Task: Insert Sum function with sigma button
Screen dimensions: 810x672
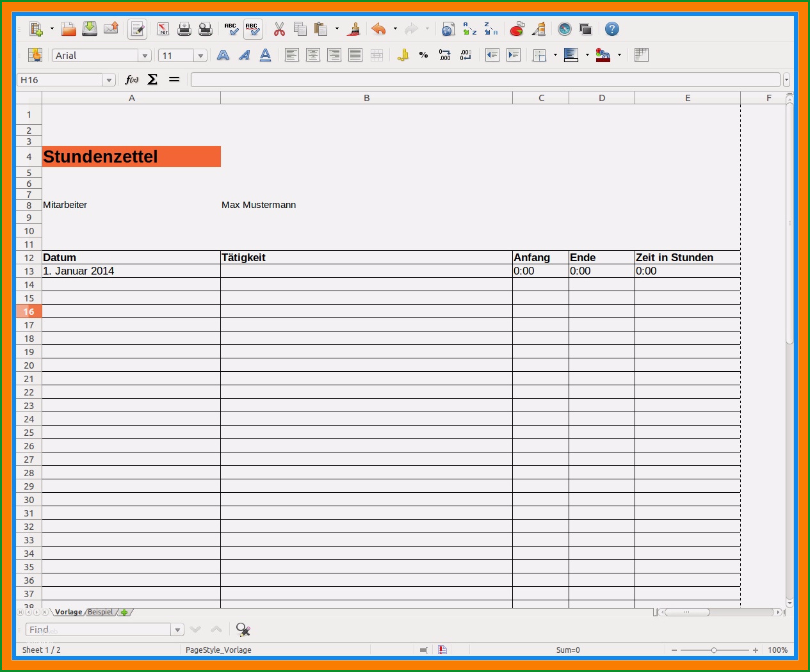Action: click(x=152, y=79)
